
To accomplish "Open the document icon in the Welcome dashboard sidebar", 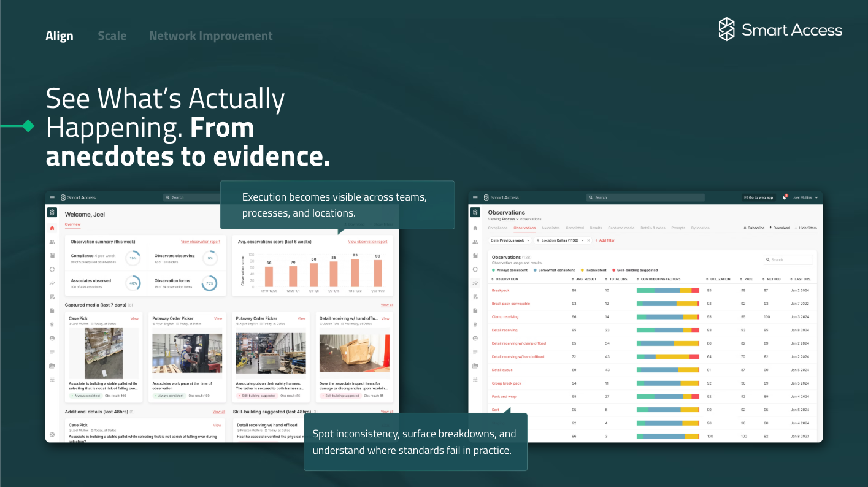I will [52, 310].
